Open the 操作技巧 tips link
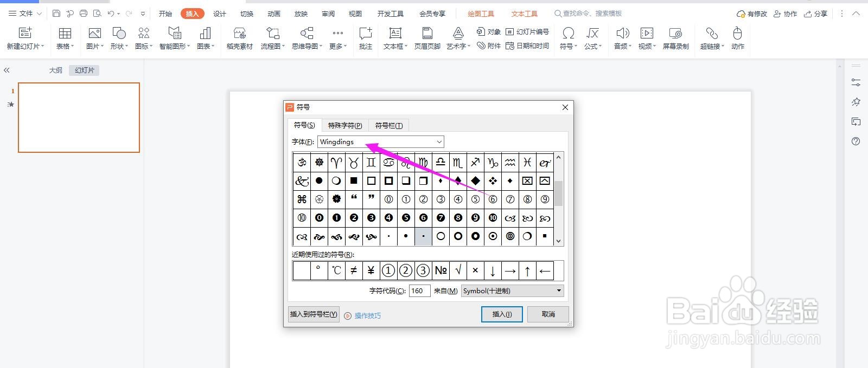The height and width of the screenshot is (368, 868). (x=368, y=315)
